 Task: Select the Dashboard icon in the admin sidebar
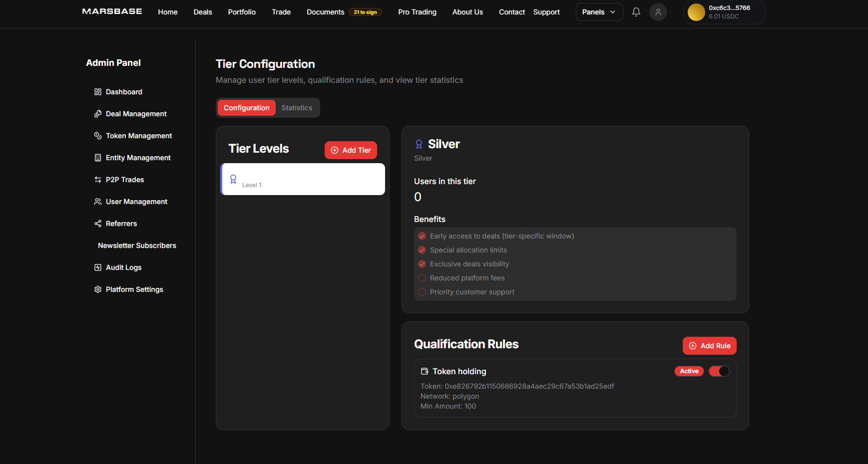(x=97, y=92)
